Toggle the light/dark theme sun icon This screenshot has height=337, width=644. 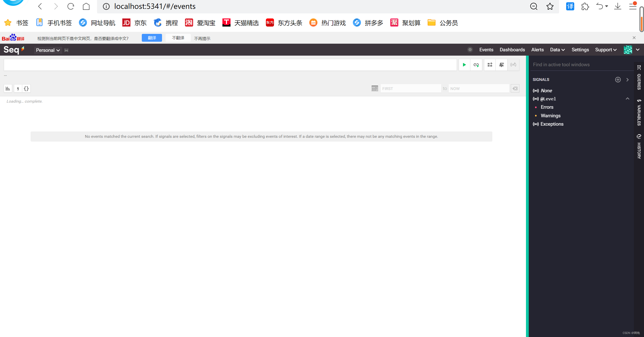coord(470,50)
